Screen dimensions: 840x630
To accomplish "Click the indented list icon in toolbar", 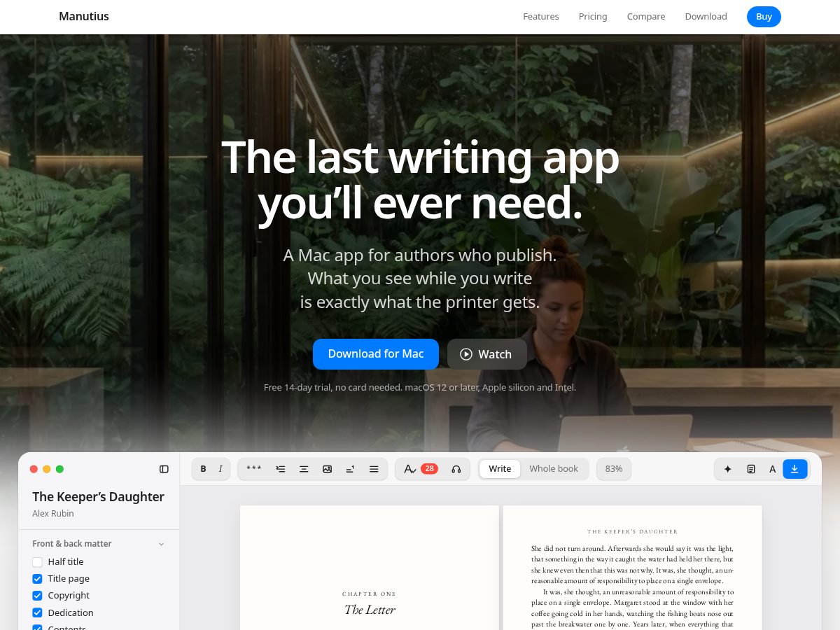I will [x=281, y=469].
